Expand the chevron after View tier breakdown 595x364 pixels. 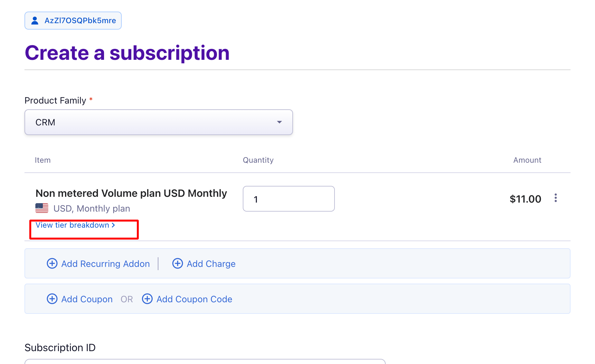click(113, 225)
